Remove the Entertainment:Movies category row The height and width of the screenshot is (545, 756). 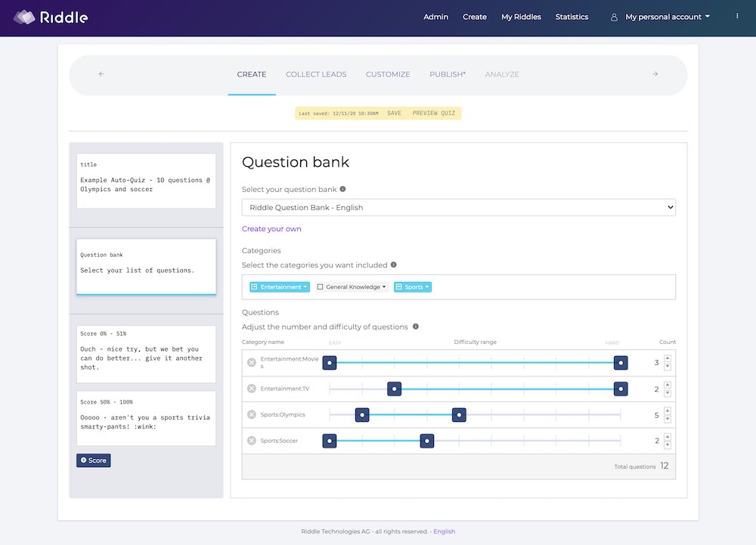[251, 362]
